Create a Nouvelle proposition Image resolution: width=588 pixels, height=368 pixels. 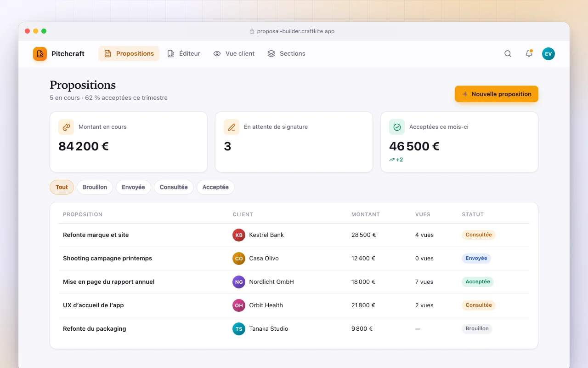[x=497, y=94]
